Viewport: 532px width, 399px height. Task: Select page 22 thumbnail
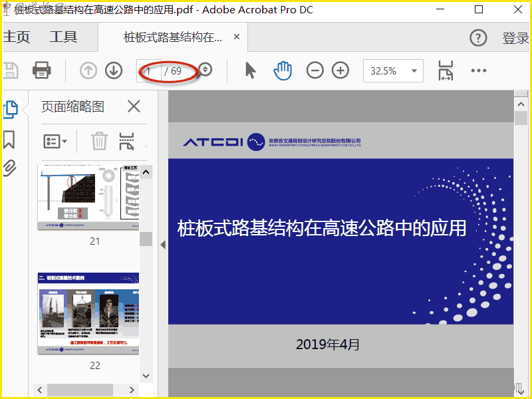[x=88, y=313]
